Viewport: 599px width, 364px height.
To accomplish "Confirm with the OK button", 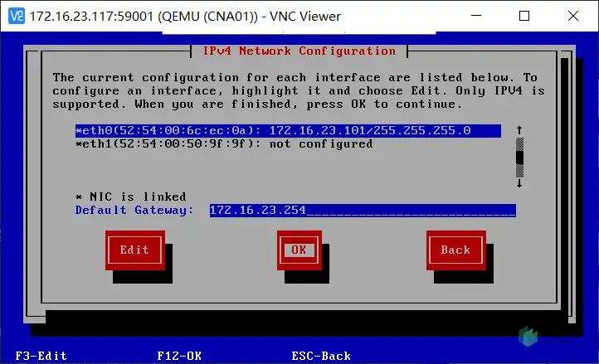I will click(299, 250).
